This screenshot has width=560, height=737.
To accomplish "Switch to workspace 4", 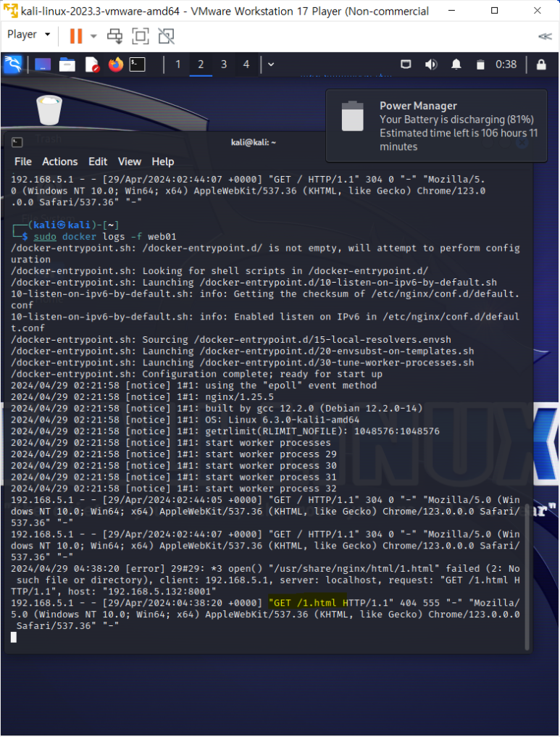I will pyautogui.click(x=246, y=64).
